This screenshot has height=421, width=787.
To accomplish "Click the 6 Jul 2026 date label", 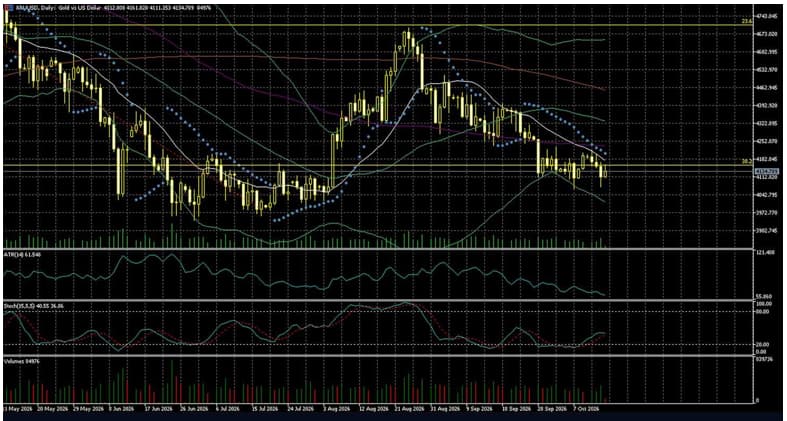I will (x=227, y=409).
